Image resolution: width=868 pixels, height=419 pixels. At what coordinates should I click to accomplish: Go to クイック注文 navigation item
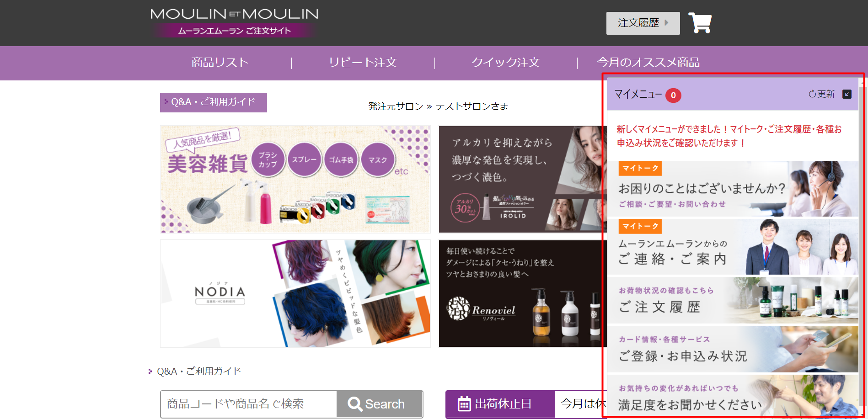point(505,63)
